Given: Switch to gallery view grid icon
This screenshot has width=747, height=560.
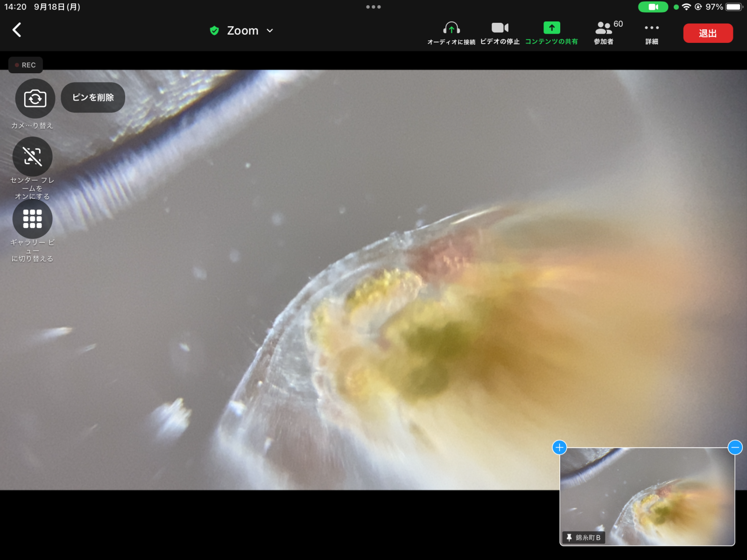Looking at the screenshot, I should (x=32, y=219).
